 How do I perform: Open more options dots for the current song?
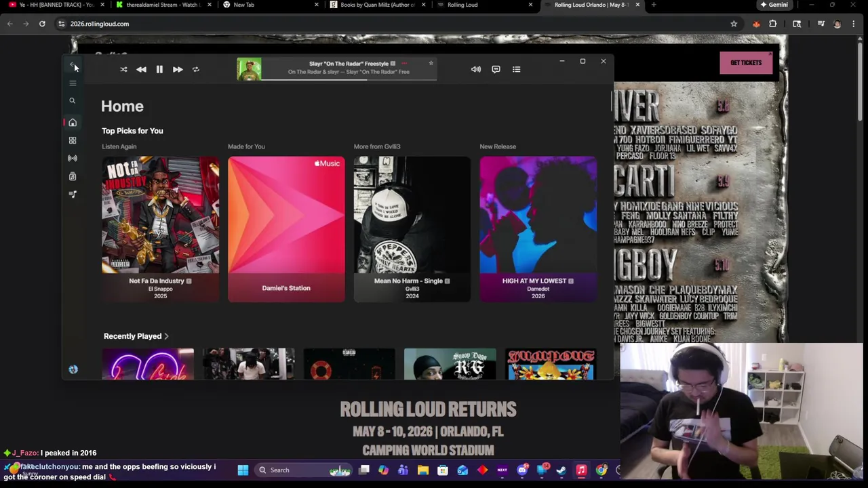(404, 63)
